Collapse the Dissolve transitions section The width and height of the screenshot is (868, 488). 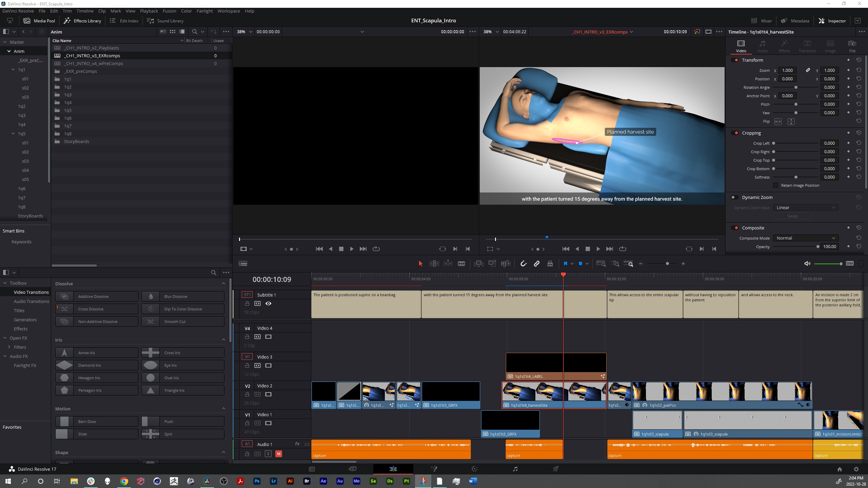point(223,284)
